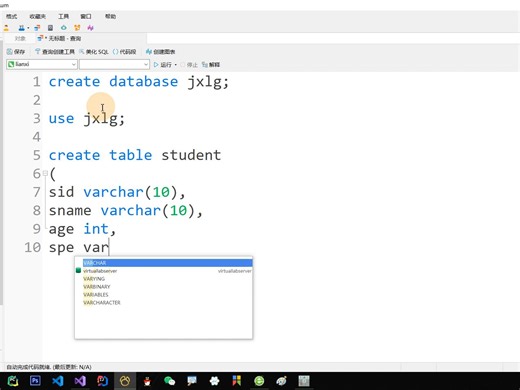Screen dimensions: 520x390
Task: Click 'age int,' on line 9
Action: [82, 229]
